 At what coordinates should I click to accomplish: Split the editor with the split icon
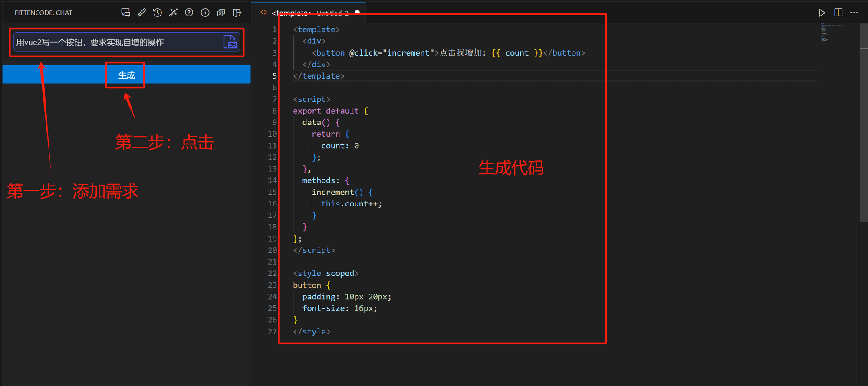click(x=838, y=13)
